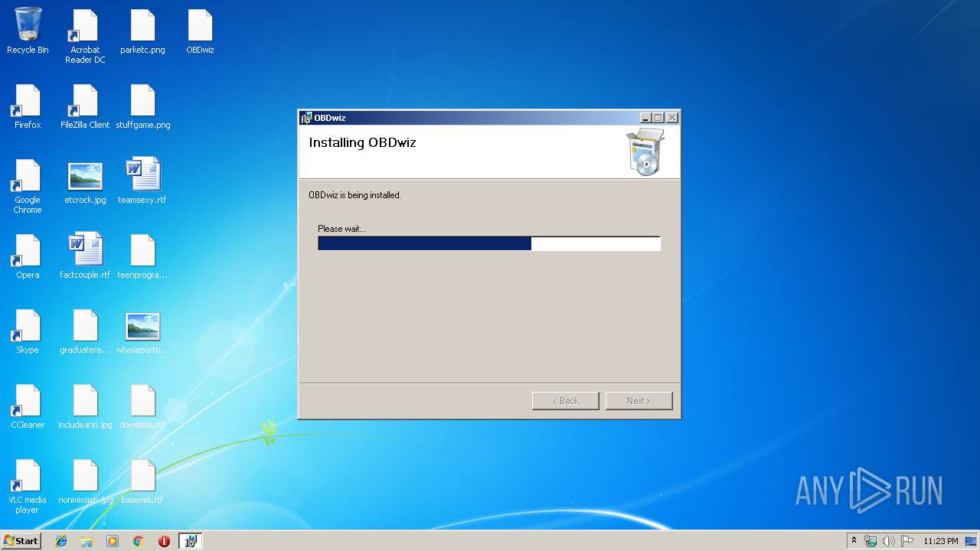Open Chrome from the taskbar
The height and width of the screenshot is (551, 980).
pyautogui.click(x=139, y=541)
